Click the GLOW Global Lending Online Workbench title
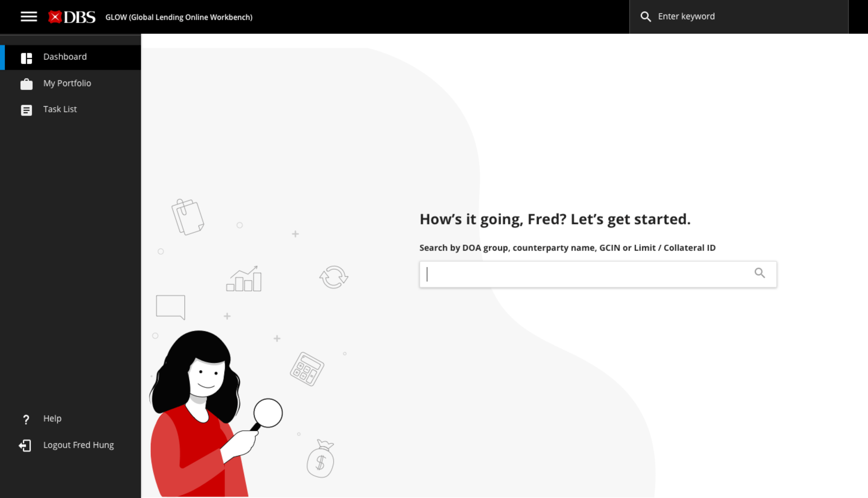Screen dimensions: 868x498 (x=179, y=17)
